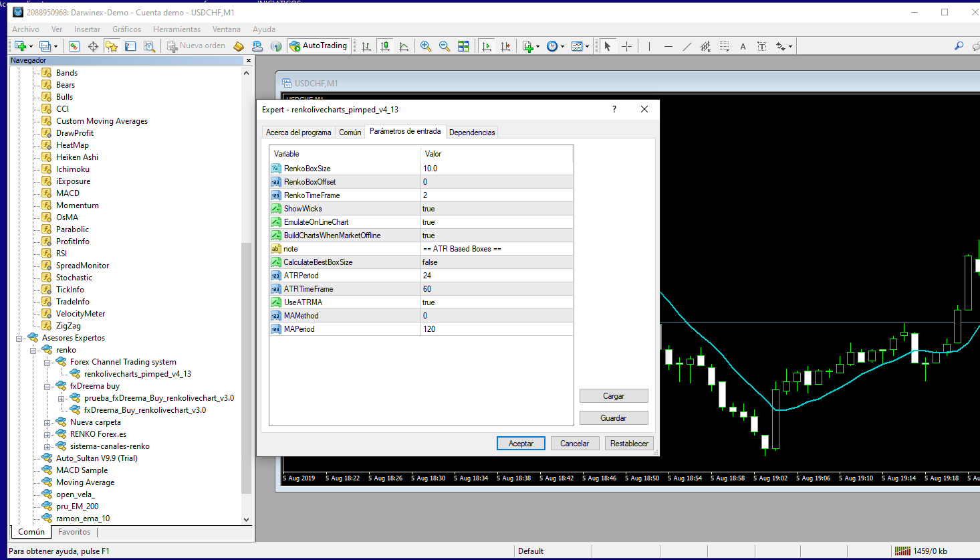Open the chart periodicity clock dropdown
This screenshot has width=980, height=560.
pyautogui.click(x=555, y=46)
